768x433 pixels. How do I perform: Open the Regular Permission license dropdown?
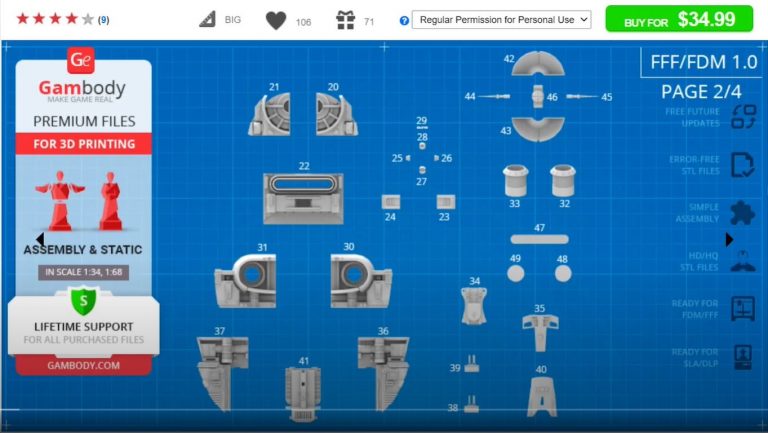point(502,20)
